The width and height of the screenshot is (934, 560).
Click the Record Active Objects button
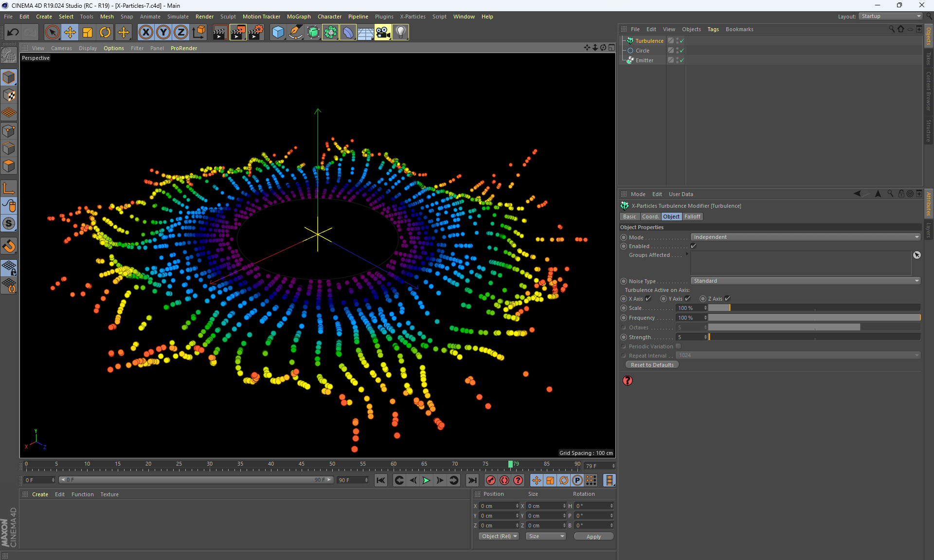(490, 481)
